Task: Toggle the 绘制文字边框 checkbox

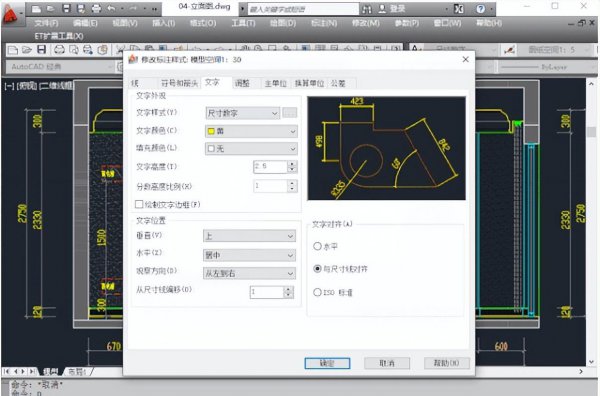Action: click(139, 204)
